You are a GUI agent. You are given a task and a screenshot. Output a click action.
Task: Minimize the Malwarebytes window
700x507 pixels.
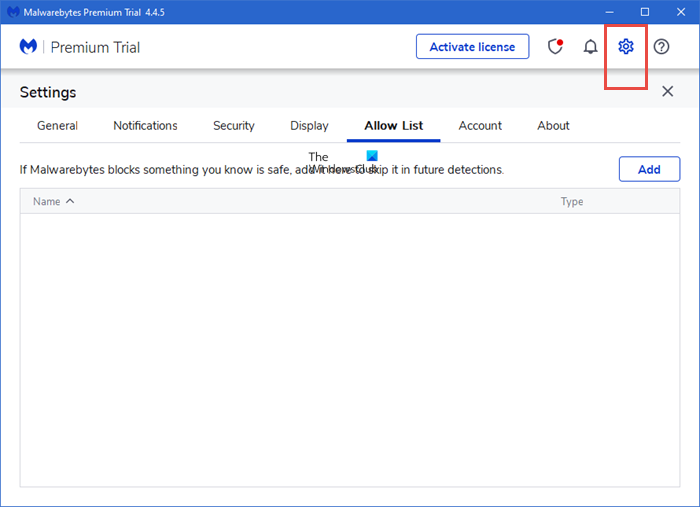pos(609,12)
